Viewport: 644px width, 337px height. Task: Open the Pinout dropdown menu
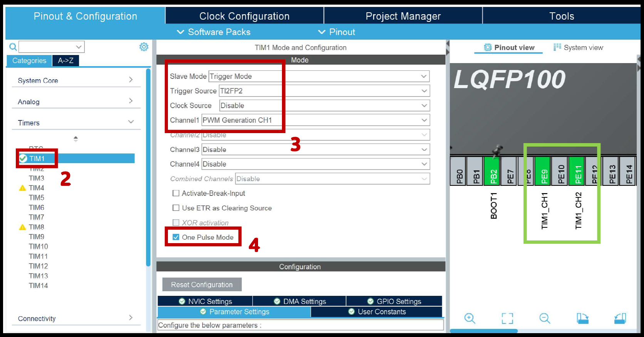337,32
